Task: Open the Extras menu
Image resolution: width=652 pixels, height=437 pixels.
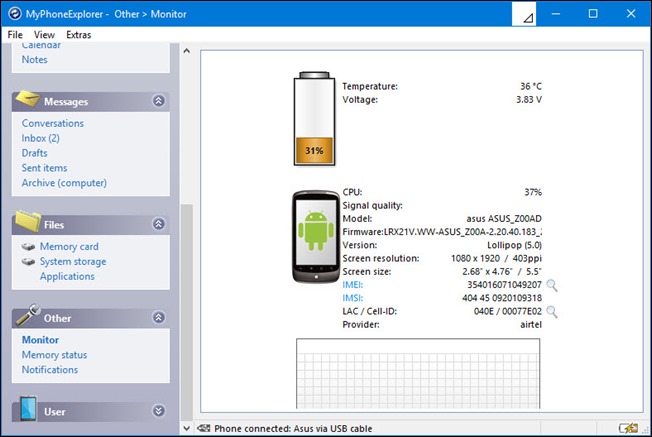Action: pos(79,35)
